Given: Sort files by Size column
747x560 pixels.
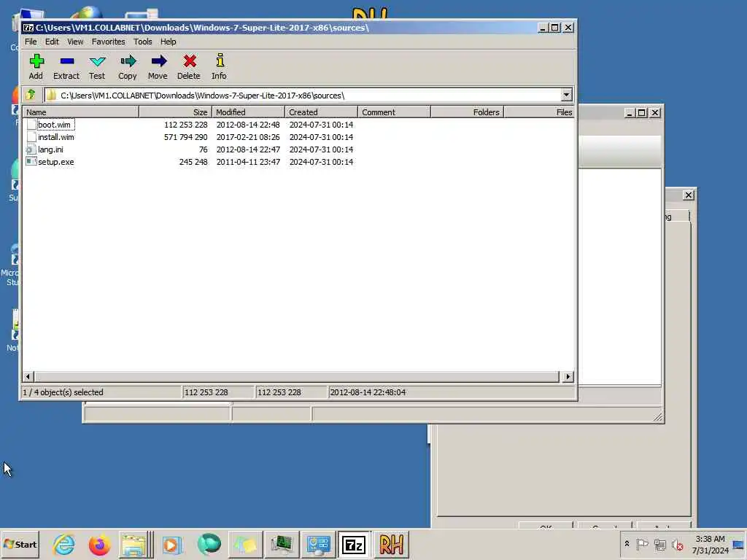Looking at the screenshot, I should click(x=175, y=112).
